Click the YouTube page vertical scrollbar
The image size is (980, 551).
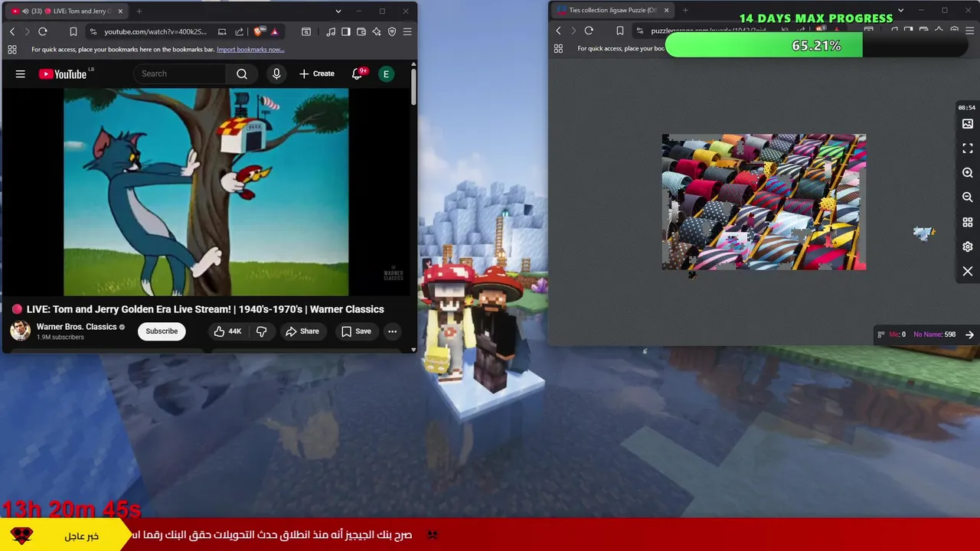point(413,87)
